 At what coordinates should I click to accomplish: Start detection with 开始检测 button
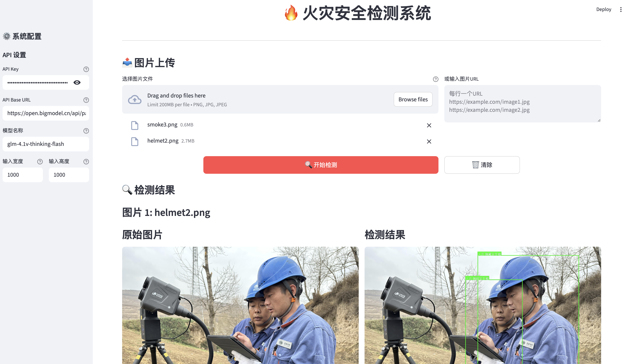(x=321, y=165)
